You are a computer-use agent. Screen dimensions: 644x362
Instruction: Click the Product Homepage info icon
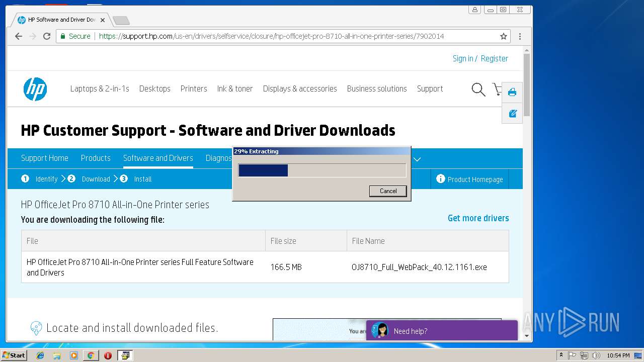440,179
